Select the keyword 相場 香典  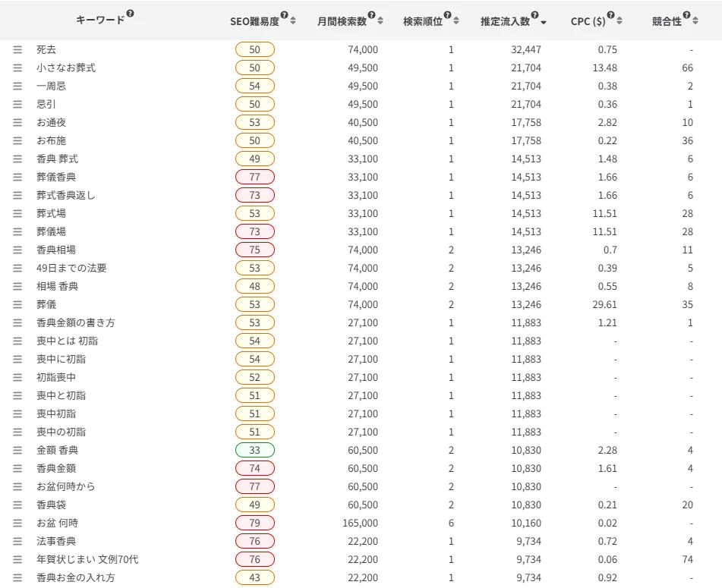click(x=58, y=286)
